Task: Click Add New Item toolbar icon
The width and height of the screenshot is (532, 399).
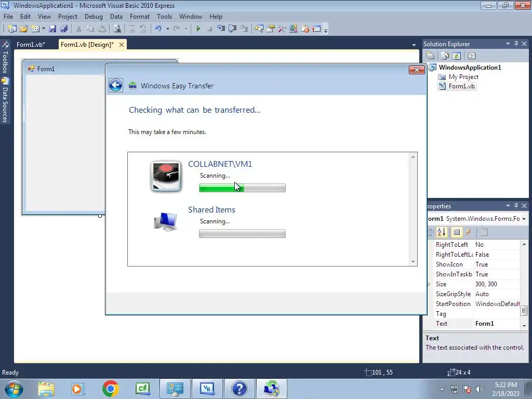Action: click(35, 29)
